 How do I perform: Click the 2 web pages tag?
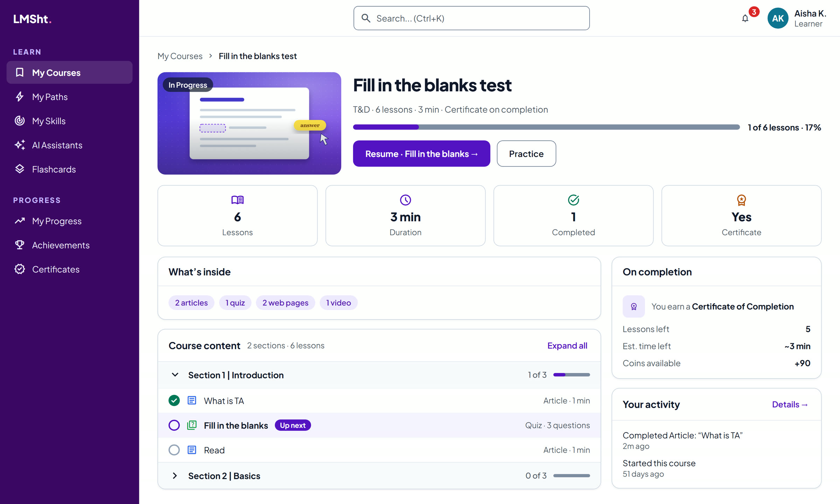pyautogui.click(x=285, y=303)
